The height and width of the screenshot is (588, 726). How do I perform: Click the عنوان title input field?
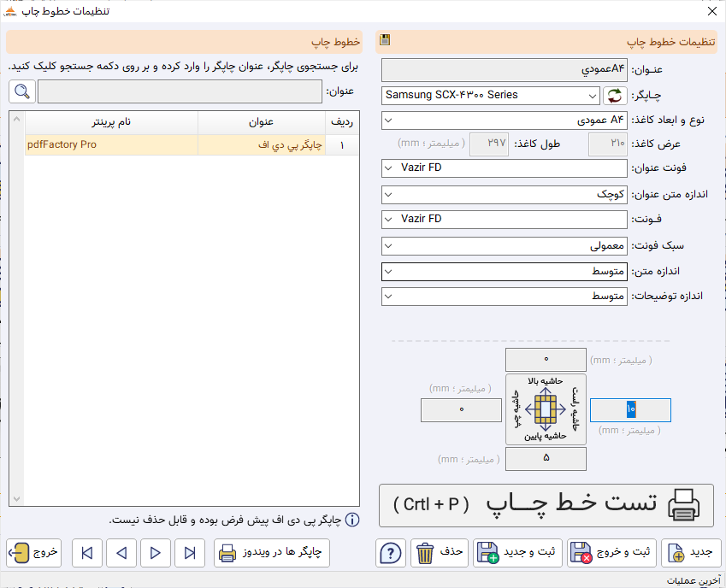pos(505,70)
